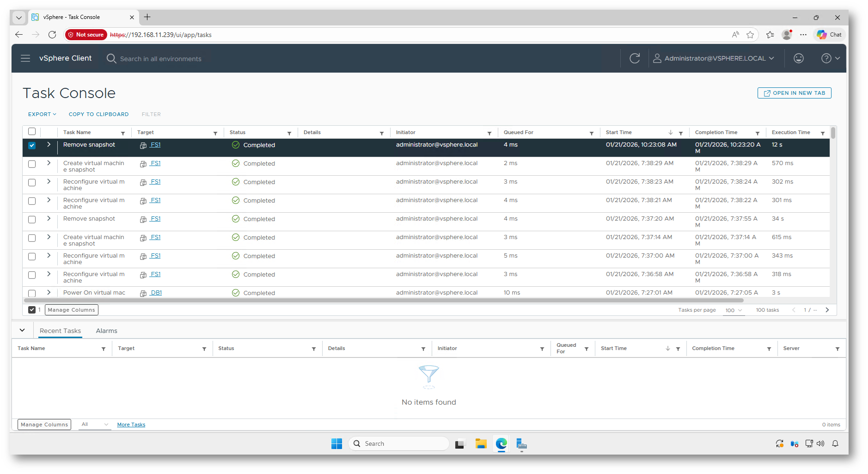Open the More Tasks link
Screen dimensions: 868x474
[x=131, y=425]
